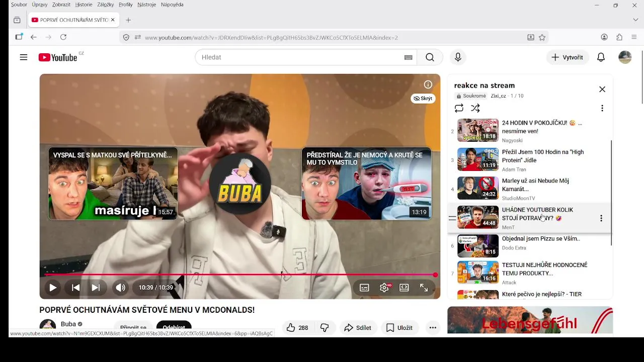Toggle playlist loop
The image size is (644, 362).
coord(459,108)
